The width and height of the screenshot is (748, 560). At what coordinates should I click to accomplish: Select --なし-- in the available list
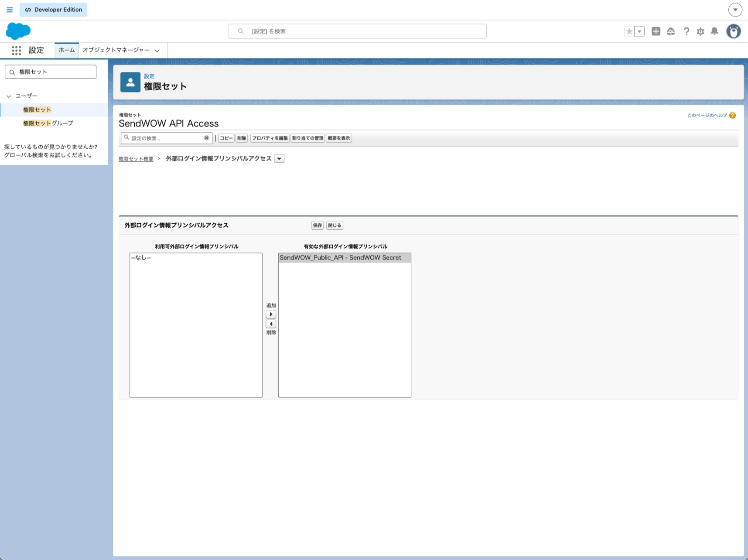(x=196, y=258)
